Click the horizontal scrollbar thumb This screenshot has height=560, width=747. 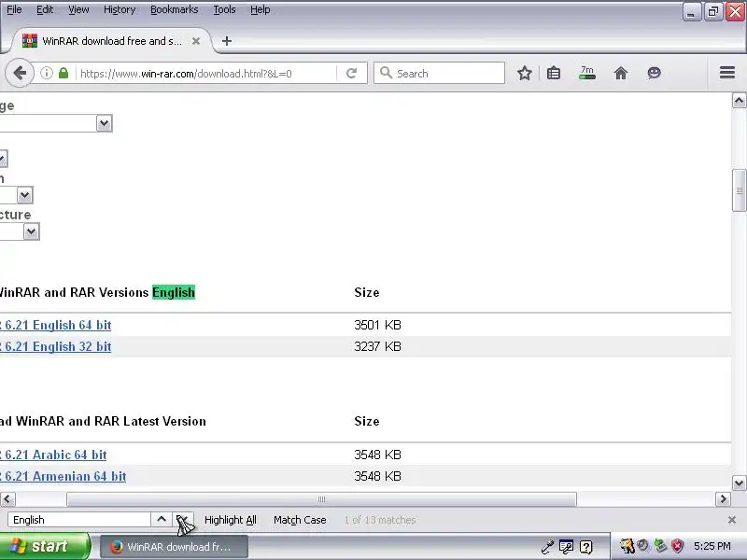pyautogui.click(x=321, y=499)
